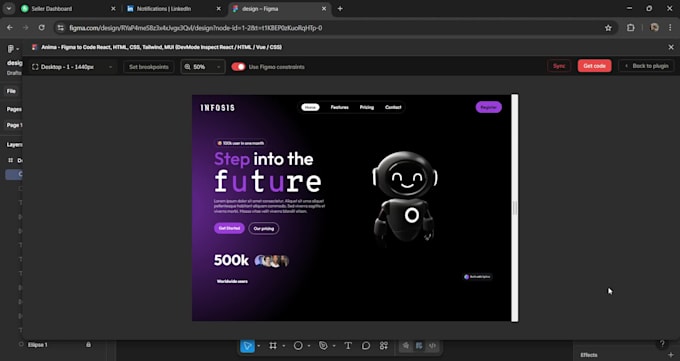Select the Move tool in Figma toolbar
Image resolution: width=680 pixels, height=361 pixels.
click(247, 346)
